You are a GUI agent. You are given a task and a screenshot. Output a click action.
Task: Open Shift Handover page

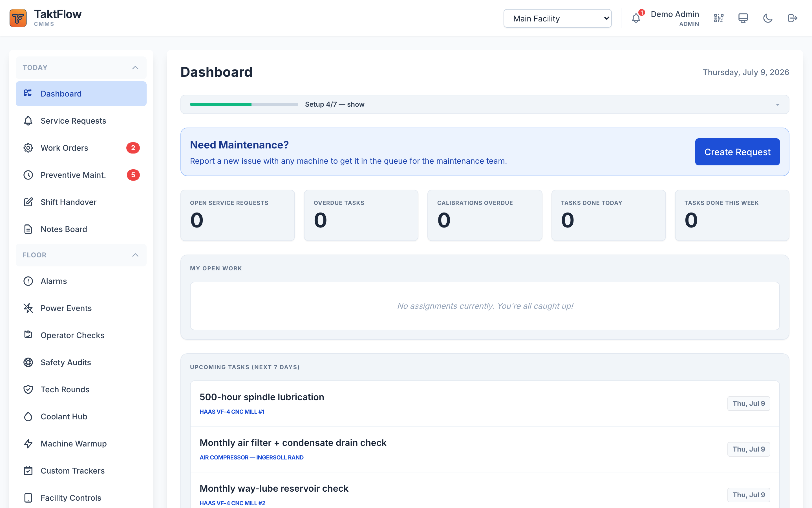click(x=81, y=202)
